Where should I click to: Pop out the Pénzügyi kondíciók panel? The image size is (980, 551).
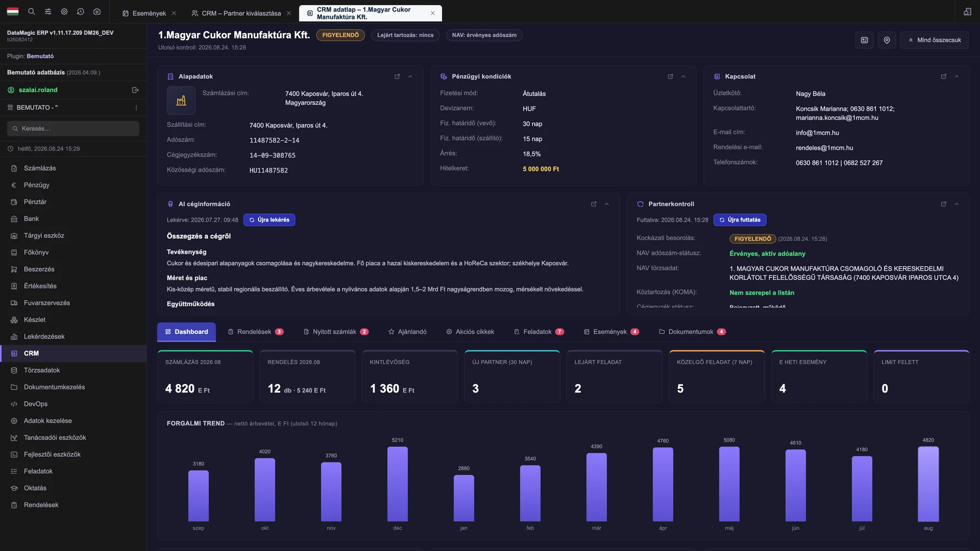tap(670, 77)
